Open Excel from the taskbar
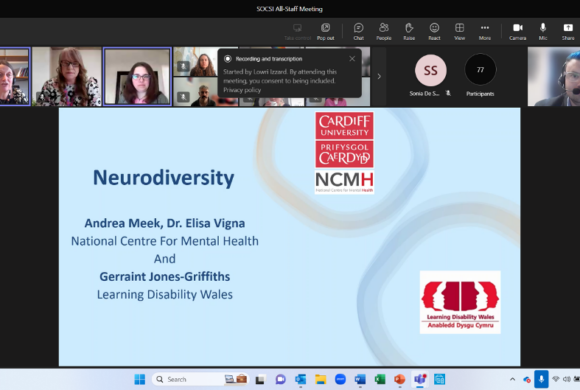The height and width of the screenshot is (390, 580). [x=380, y=379]
